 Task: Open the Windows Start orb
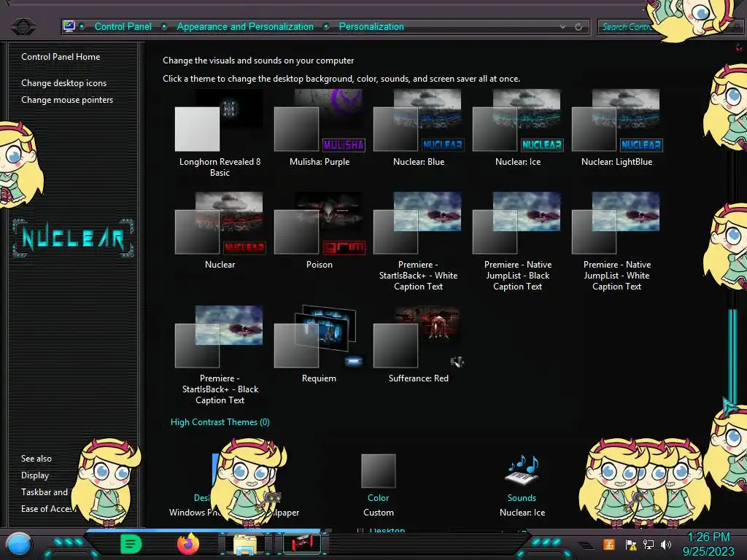point(19,544)
